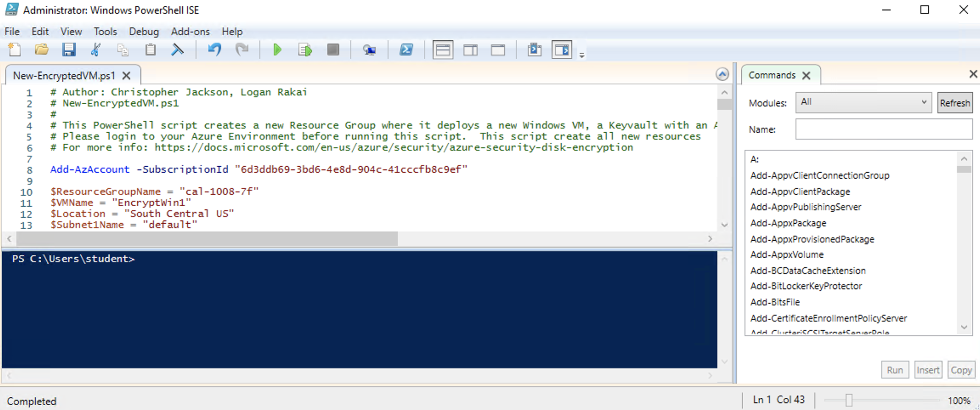Screen dimensions: 980x410
Task: Open the File menu
Action: [x=12, y=31]
